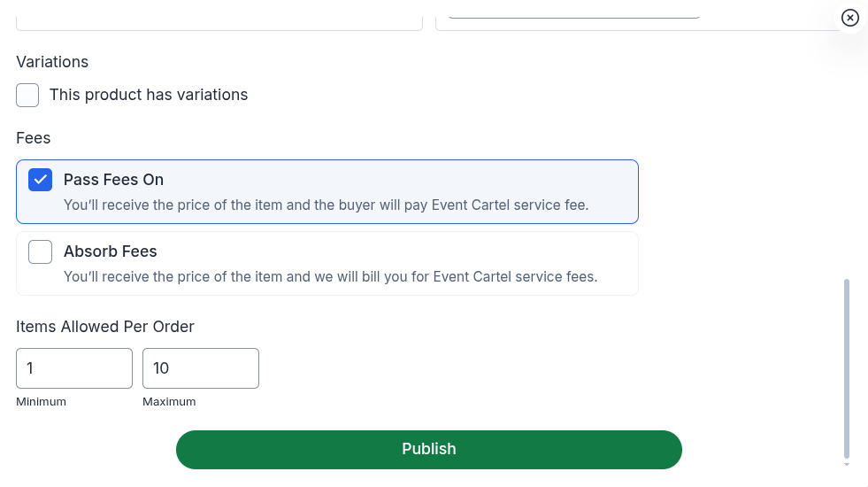Click the 'Items Allowed Per Order' heading
Image resolution: width=868 pixels, height=487 pixels.
105,327
